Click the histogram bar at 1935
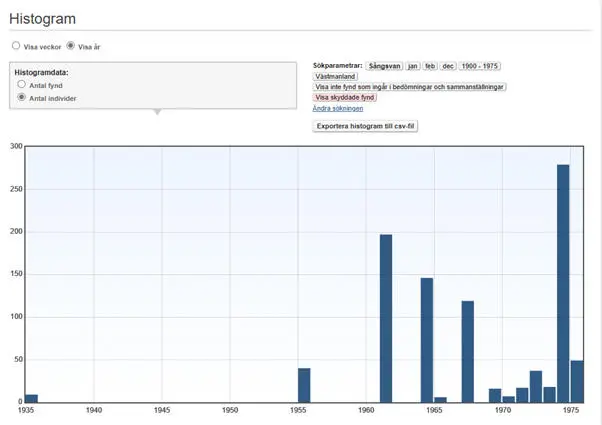 [x=31, y=398]
